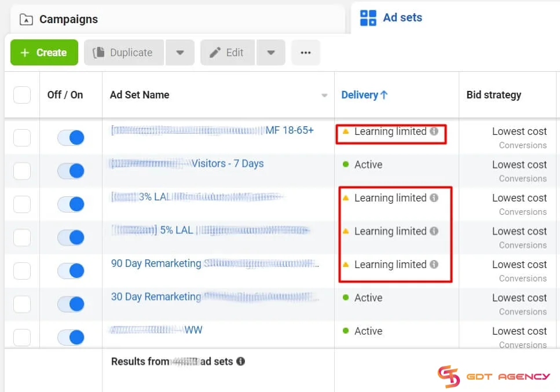Click the green Create button
Viewport: 560px width, 392px height.
(x=43, y=52)
